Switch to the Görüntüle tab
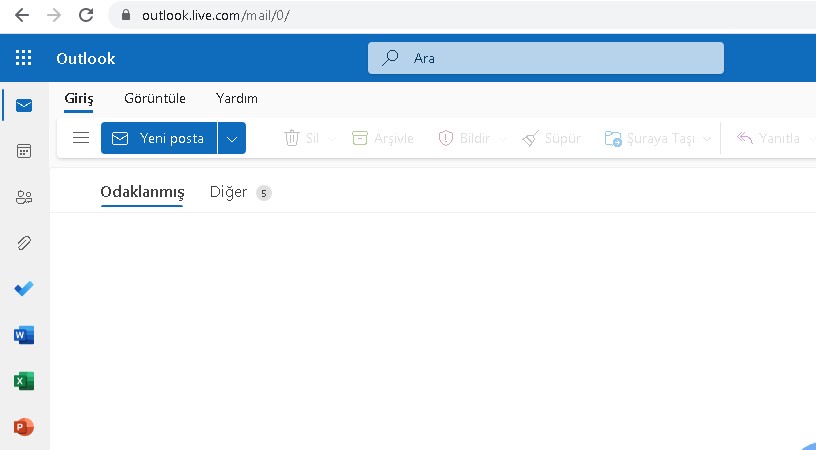Image resolution: width=816 pixels, height=450 pixels. [x=154, y=98]
